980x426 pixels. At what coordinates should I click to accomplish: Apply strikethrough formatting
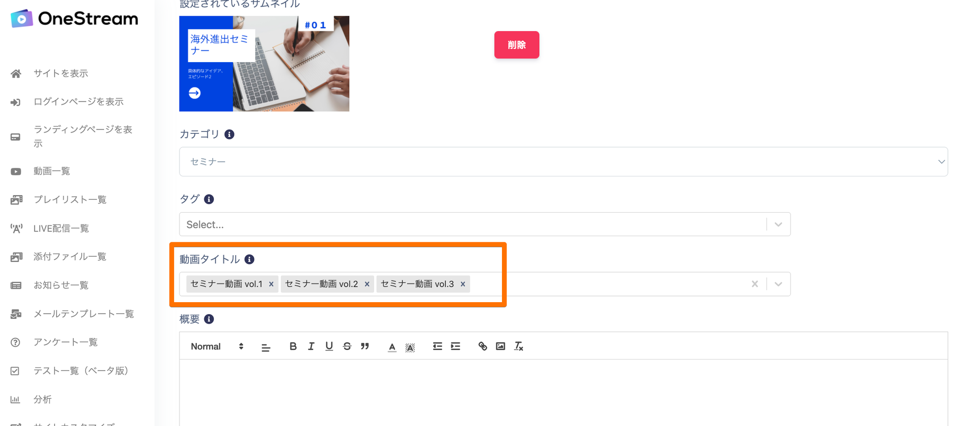347,346
